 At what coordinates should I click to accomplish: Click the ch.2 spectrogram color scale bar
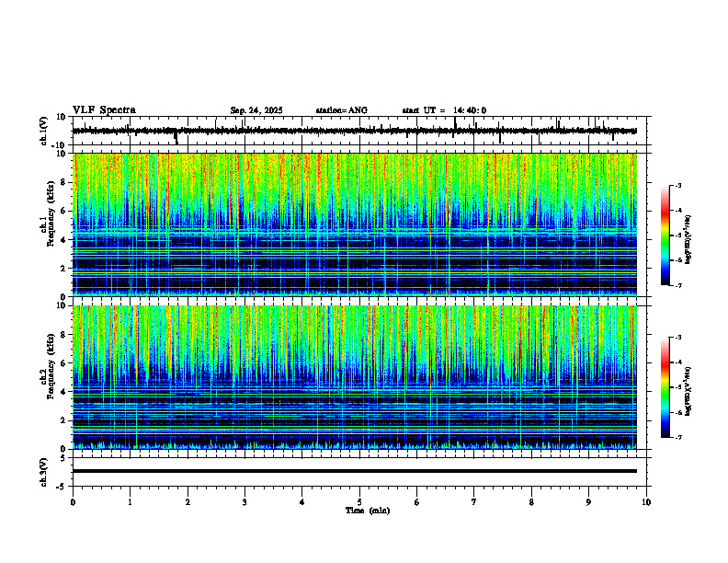(665, 387)
